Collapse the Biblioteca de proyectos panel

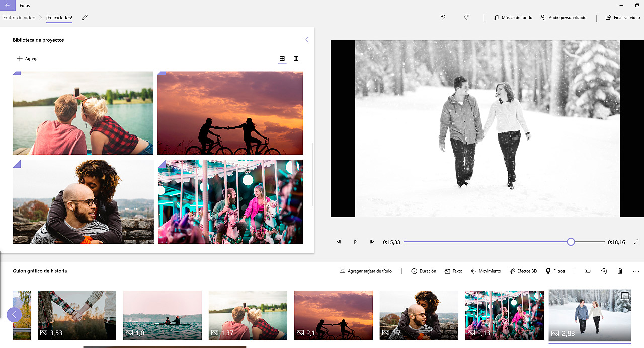(307, 39)
